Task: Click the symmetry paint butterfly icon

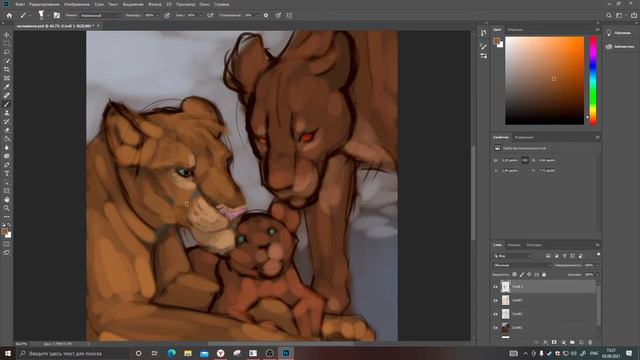Action: (x=289, y=15)
